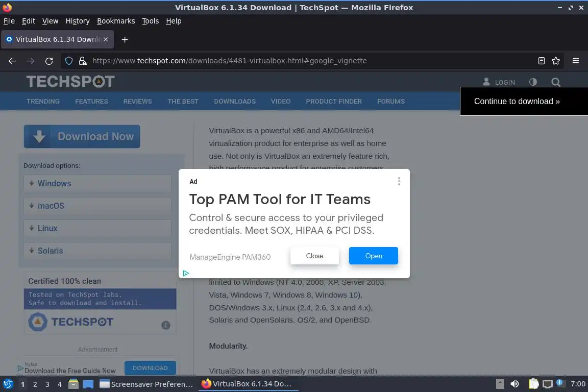Switch to workspace 4
This screenshot has height=392, width=588.
(60, 384)
